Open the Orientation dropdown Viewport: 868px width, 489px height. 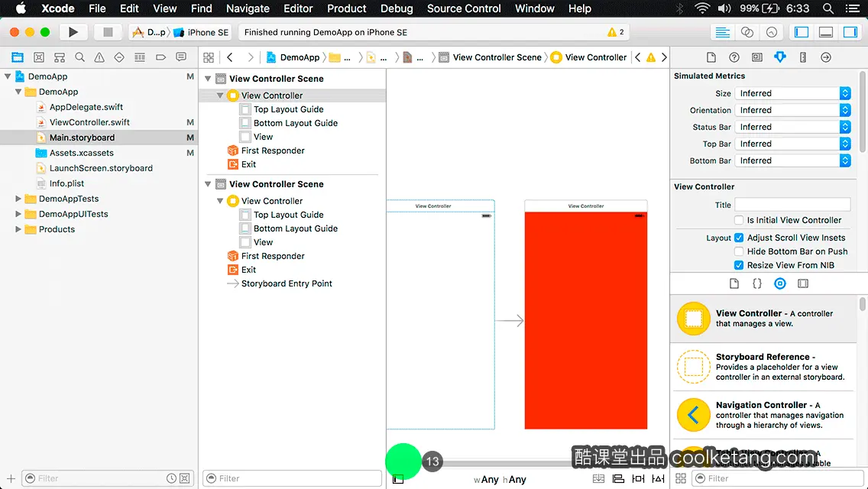click(792, 110)
